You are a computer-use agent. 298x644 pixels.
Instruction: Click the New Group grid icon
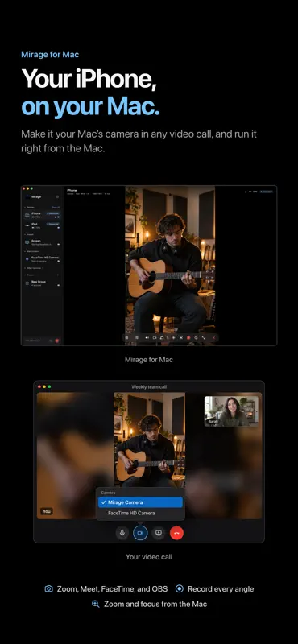[x=27, y=283]
